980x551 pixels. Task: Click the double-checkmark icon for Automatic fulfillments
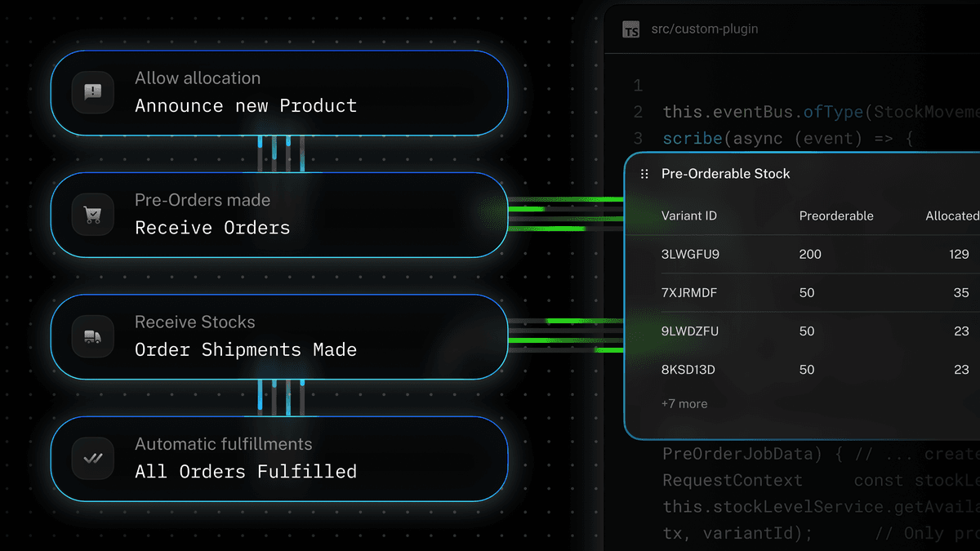pos(93,458)
